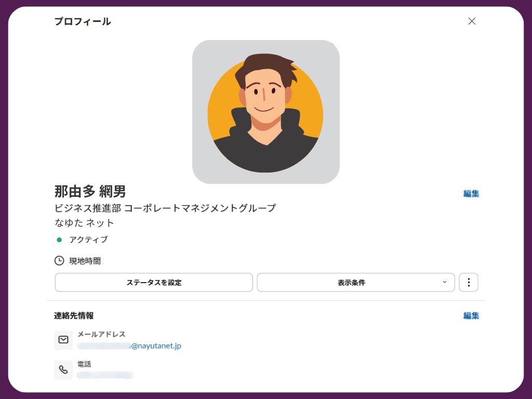
Task: Open the three-dot more options button
Action: (469, 282)
